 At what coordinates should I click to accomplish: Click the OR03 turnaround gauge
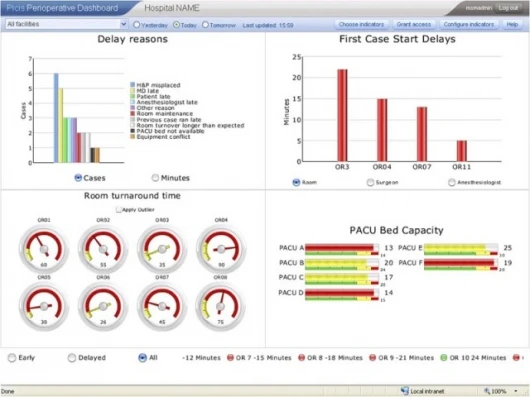point(162,249)
